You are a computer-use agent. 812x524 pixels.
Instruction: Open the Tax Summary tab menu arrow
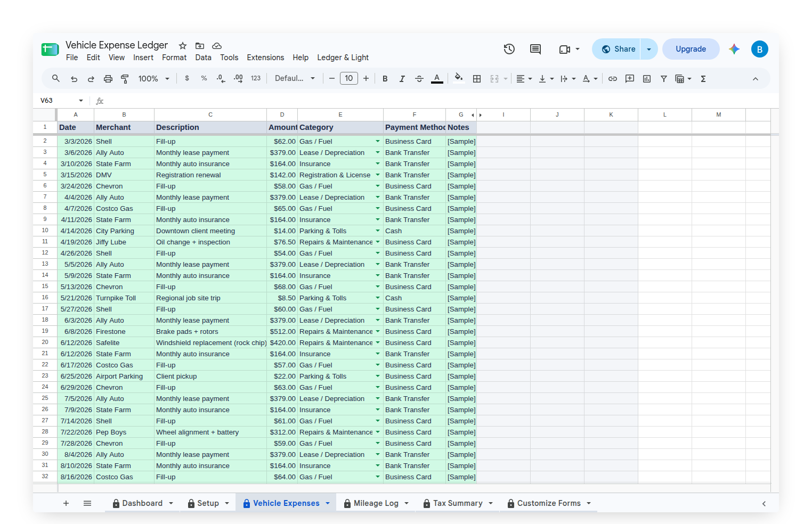point(491,503)
